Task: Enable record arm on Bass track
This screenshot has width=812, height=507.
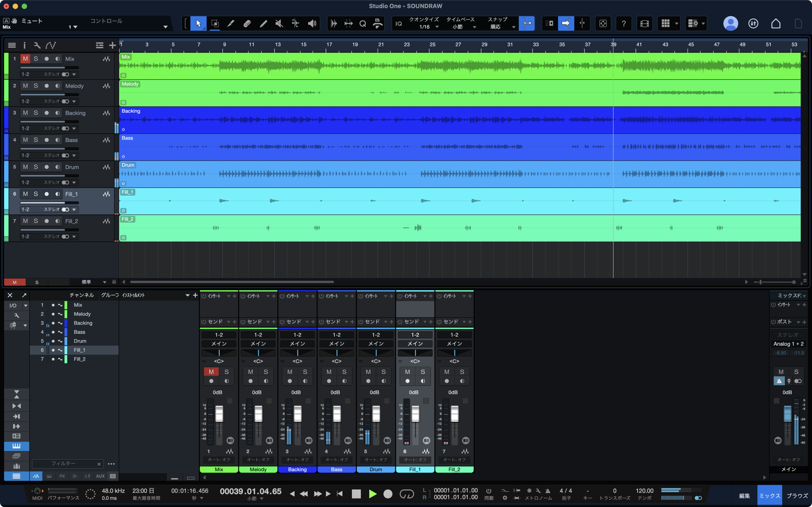Action: coord(47,140)
